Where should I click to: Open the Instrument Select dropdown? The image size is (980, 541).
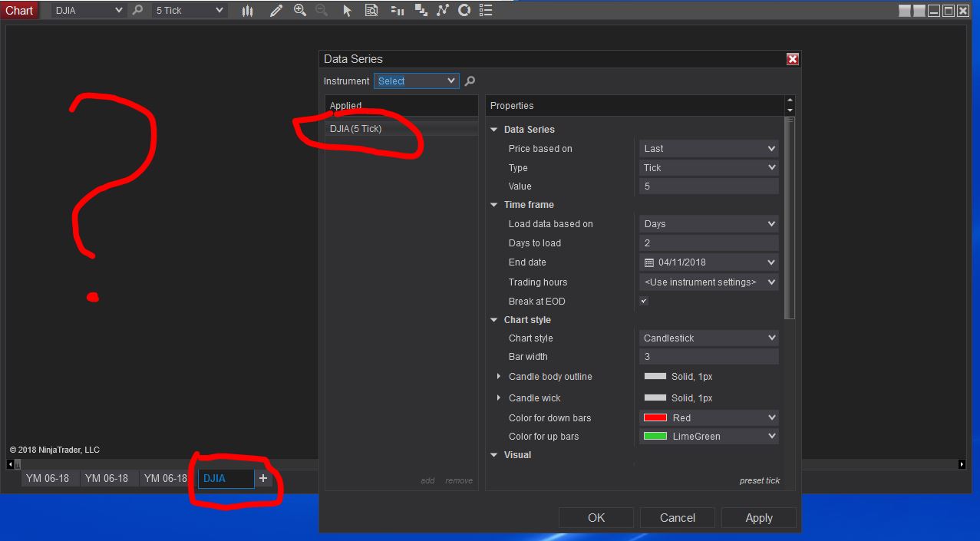pyautogui.click(x=417, y=81)
